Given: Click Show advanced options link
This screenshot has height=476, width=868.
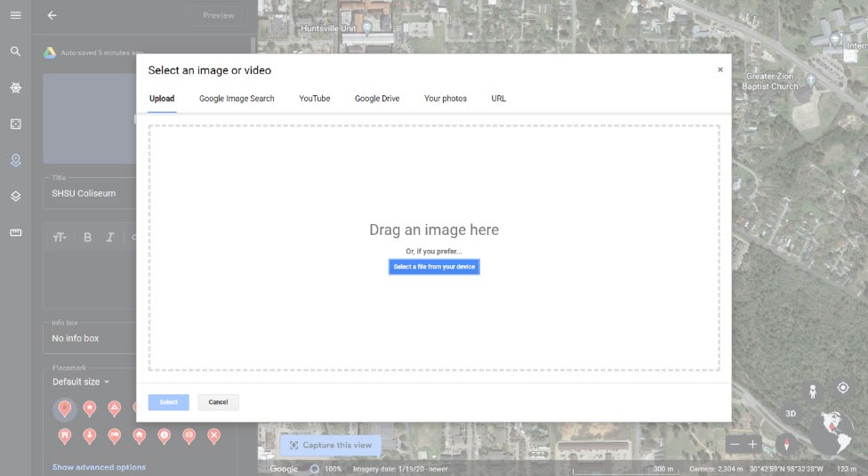Looking at the screenshot, I should [x=99, y=467].
